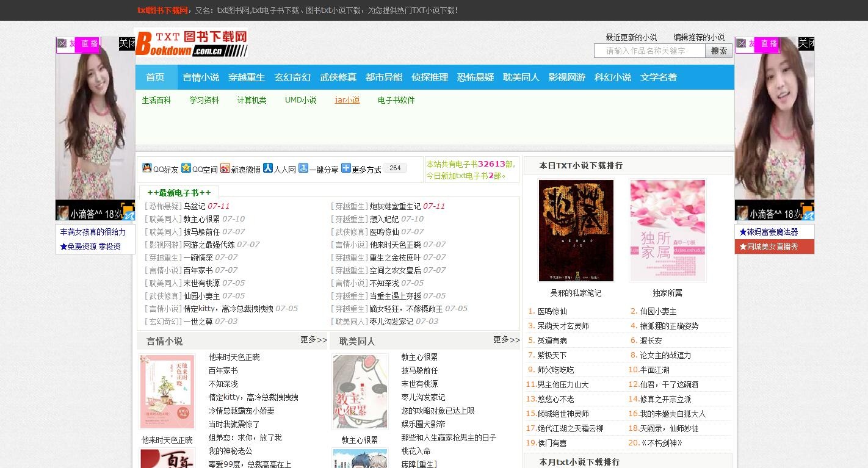The image size is (868, 468).
Task: 分享到QQ好友（点击企鹅图标）
Action: pyautogui.click(x=147, y=168)
